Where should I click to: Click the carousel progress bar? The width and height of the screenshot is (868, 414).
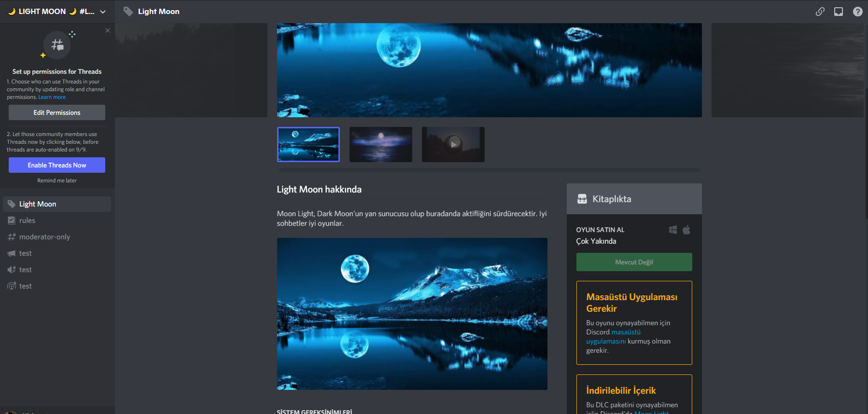[490, 170]
